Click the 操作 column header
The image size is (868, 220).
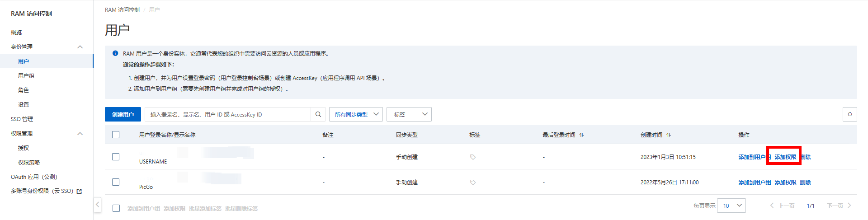pyautogui.click(x=744, y=135)
